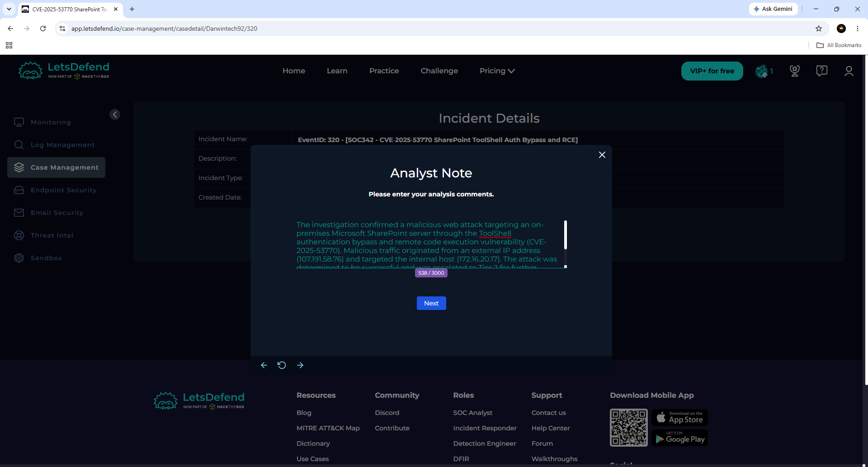Expand the Pricing dropdown menu
This screenshot has width=868, height=467.
pos(497,71)
